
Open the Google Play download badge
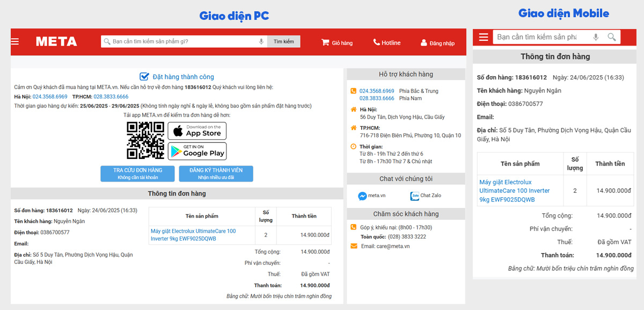pyautogui.click(x=197, y=151)
